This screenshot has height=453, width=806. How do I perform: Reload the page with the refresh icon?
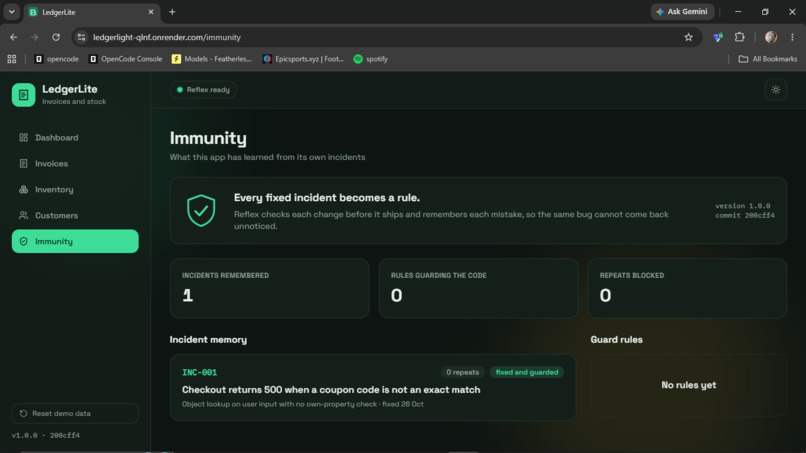pyautogui.click(x=56, y=37)
